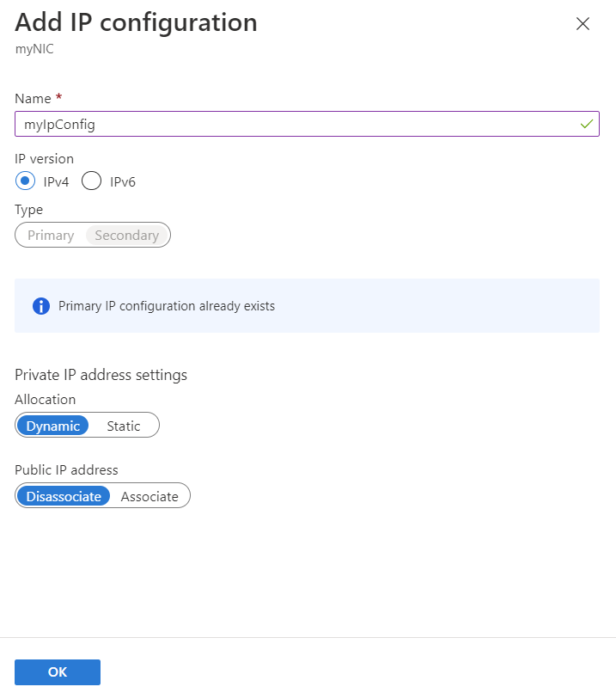This screenshot has height=699, width=616.
Task: Click the Add IP configuration title
Action: pos(136,22)
